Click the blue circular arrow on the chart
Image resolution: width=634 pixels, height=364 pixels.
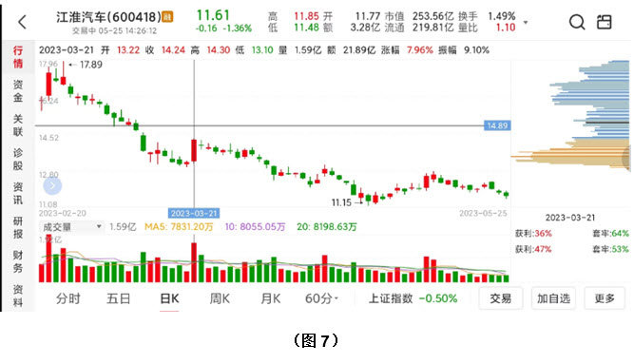coord(52,185)
